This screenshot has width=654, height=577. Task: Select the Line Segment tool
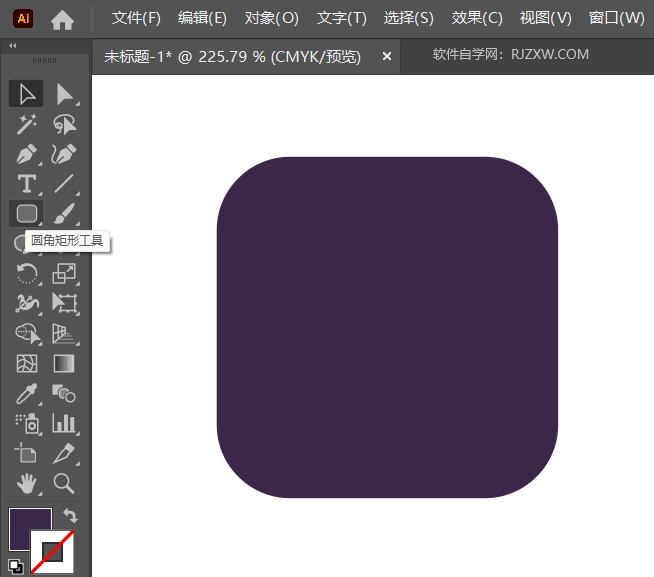coord(64,184)
